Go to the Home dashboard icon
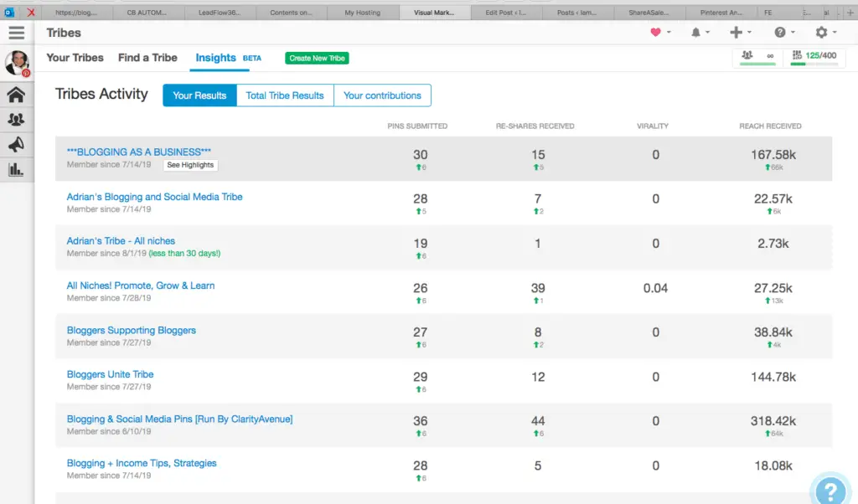Image resolution: width=858 pixels, height=504 pixels. [x=16, y=95]
